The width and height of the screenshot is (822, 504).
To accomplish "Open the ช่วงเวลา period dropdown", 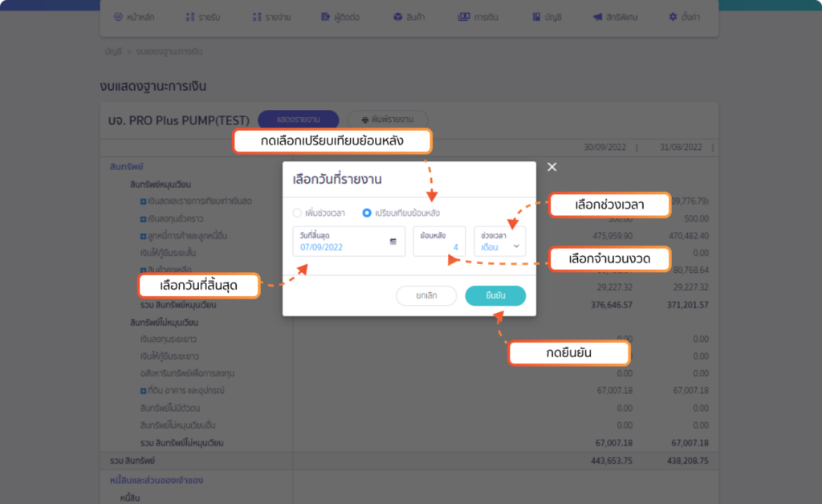I will (x=499, y=242).
